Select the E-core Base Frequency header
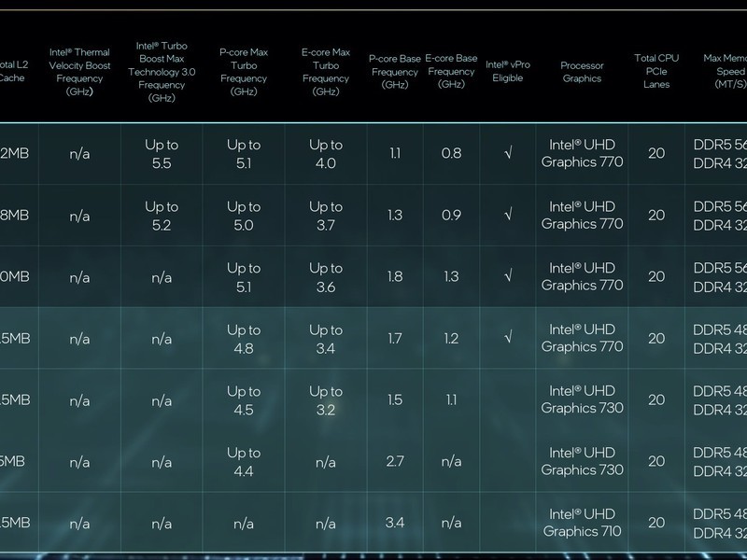Image resolution: width=747 pixels, height=560 pixels. (x=451, y=72)
